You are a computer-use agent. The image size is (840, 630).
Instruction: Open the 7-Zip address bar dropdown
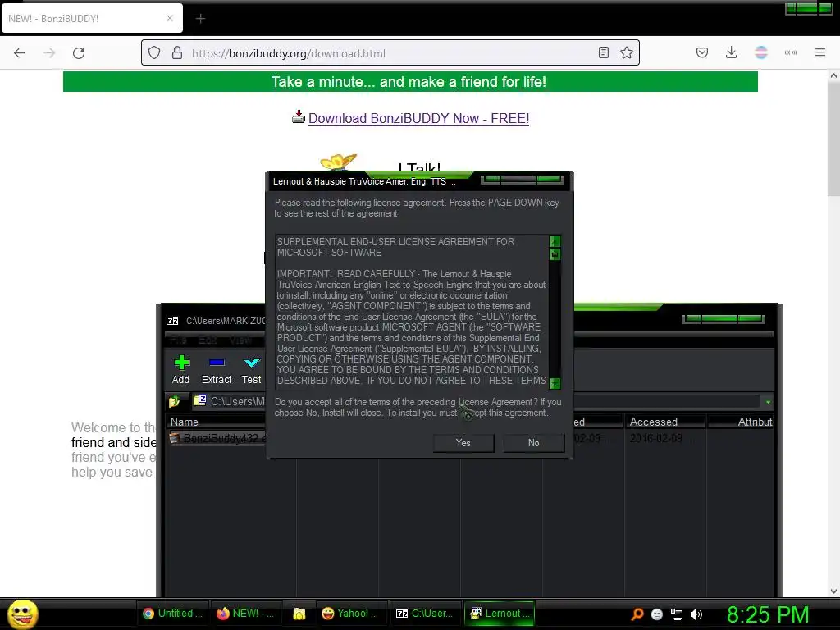pyautogui.click(x=768, y=402)
